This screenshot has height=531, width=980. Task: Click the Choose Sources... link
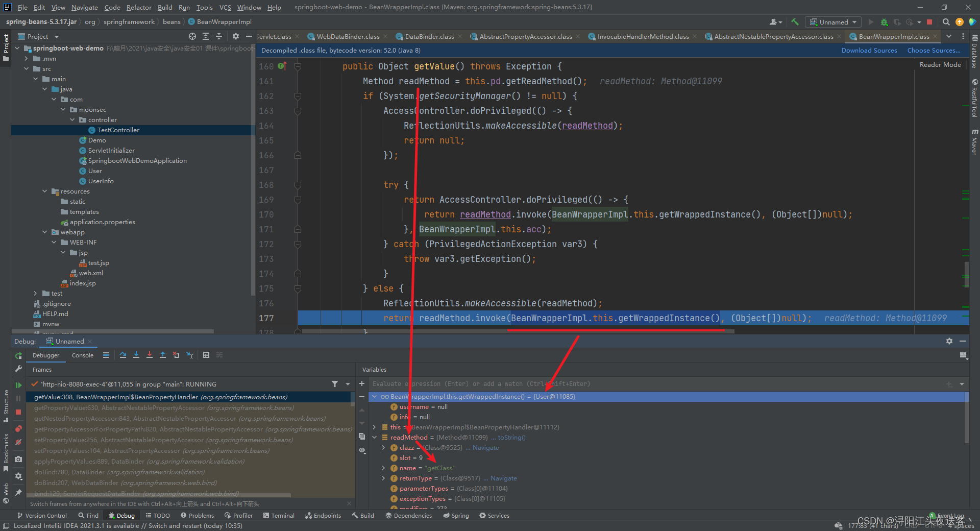(x=934, y=50)
